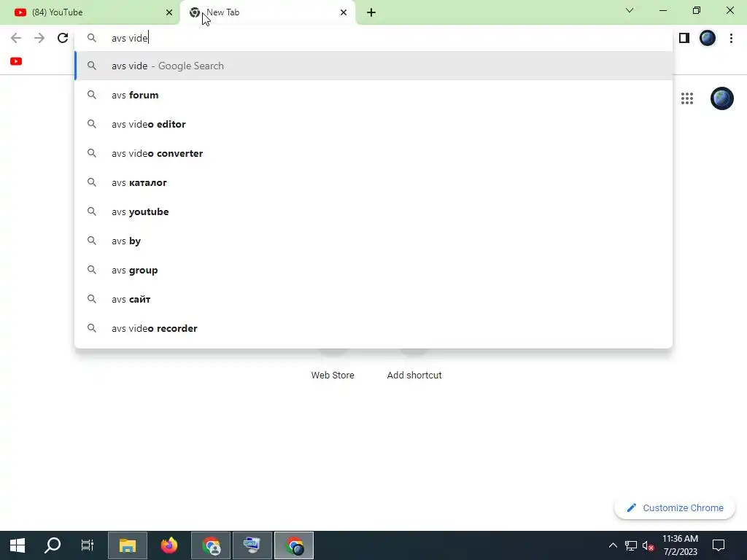Image resolution: width=747 pixels, height=560 pixels.
Task: Open the tab search chevron
Action: 630,10
